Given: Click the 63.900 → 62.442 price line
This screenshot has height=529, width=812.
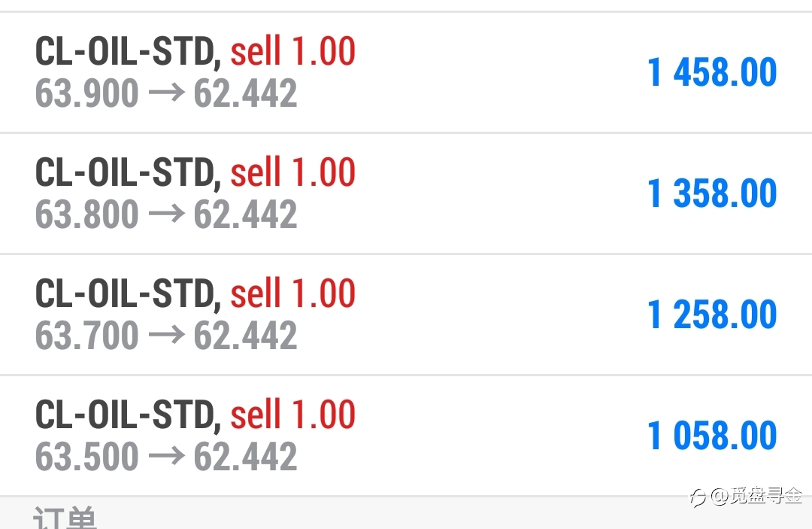Looking at the screenshot, I should [166, 93].
